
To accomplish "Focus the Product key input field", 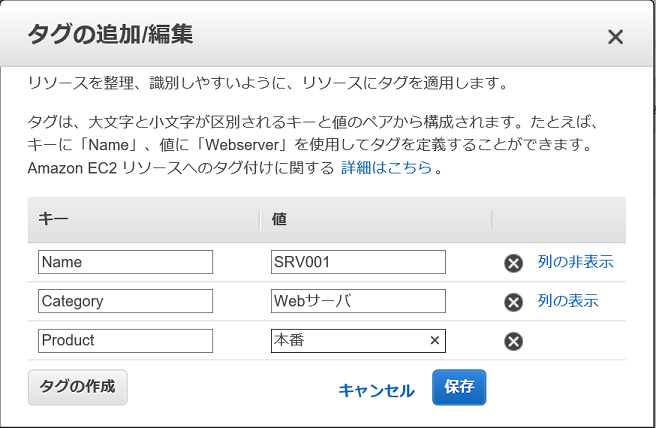I will pyautogui.click(x=126, y=341).
